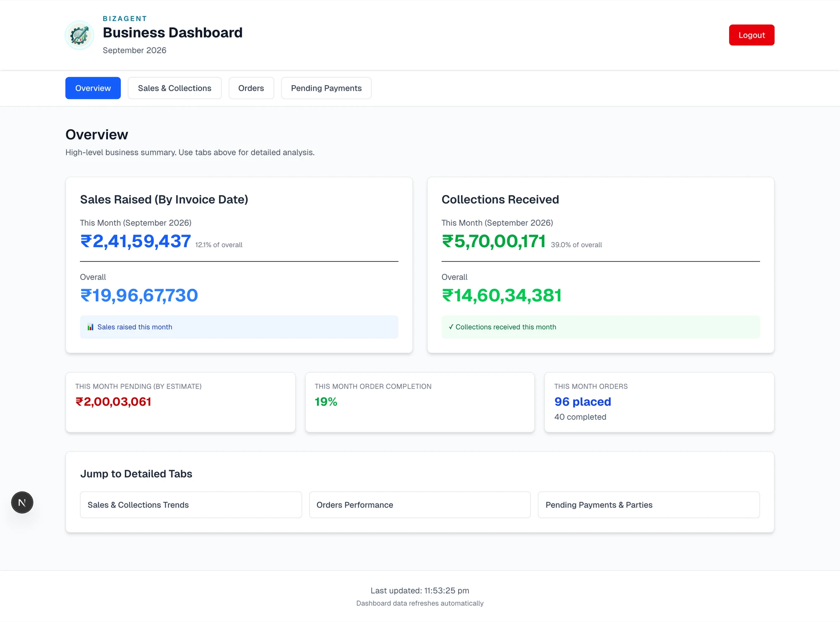Open Orders Performance detailed view
This screenshot has height=622, width=840.
coord(420,505)
